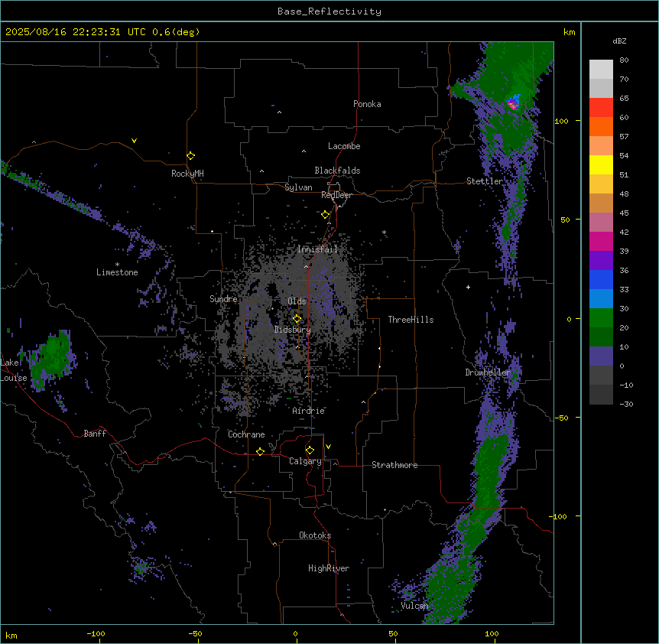Click the Base_Reflectivity title
This screenshot has width=659, height=644.
(x=329, y=11)
